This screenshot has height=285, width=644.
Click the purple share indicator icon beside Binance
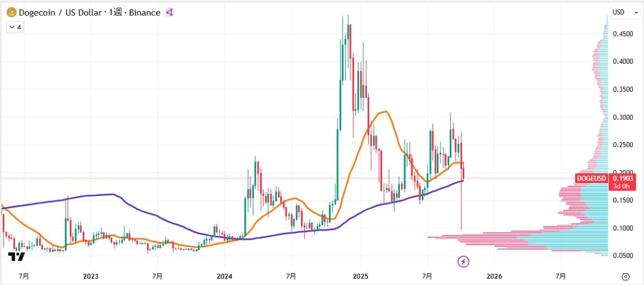(169, 12)
